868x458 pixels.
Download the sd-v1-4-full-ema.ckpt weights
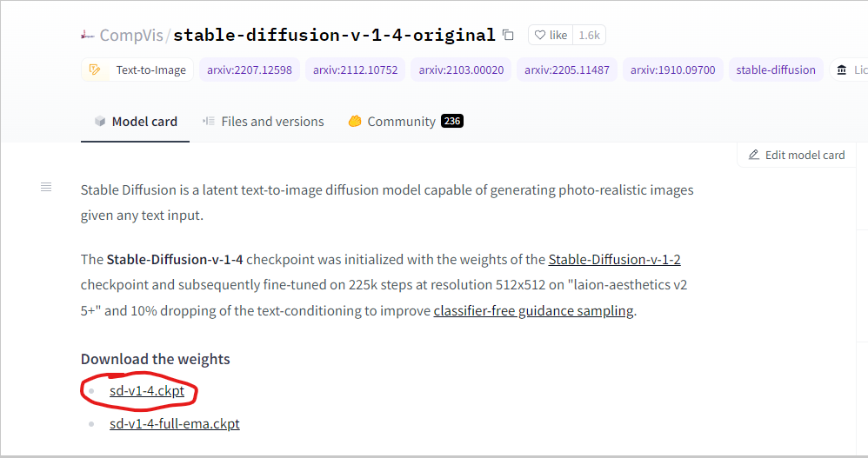pos(174,424)
